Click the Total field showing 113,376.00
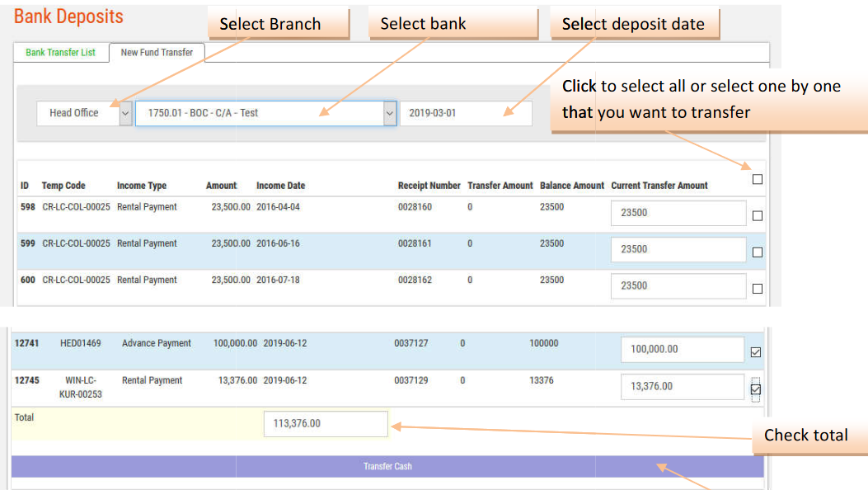Viewport: 868px width, 490px height. pos(326,424)
